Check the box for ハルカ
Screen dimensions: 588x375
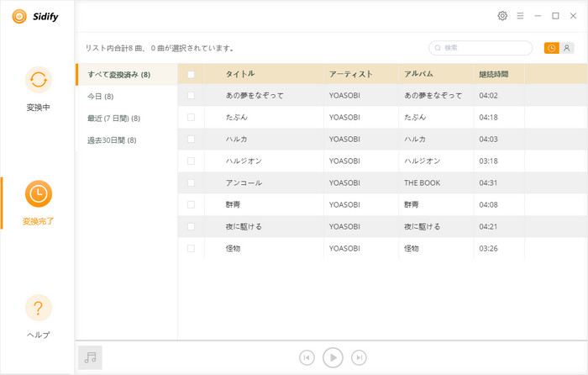tap(191, 139)
